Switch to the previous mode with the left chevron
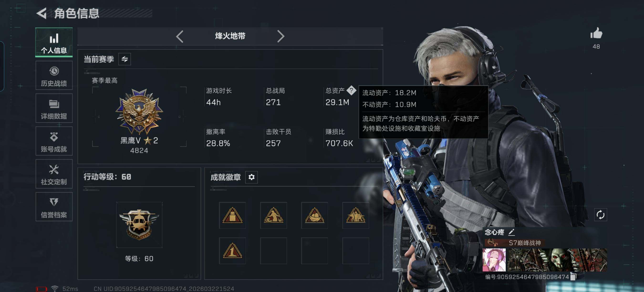Viewport: 644px width, 292px height. pos(180,36)
